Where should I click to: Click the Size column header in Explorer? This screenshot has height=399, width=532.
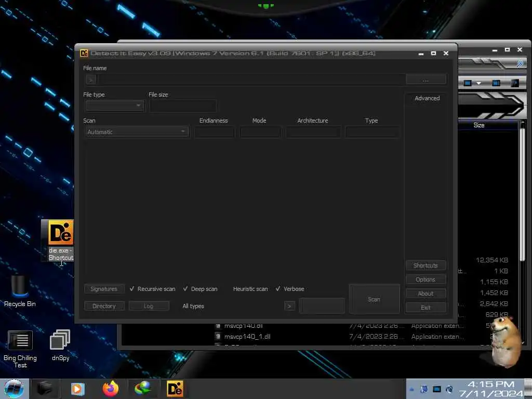pyautogui.click(x=479, y=125)
